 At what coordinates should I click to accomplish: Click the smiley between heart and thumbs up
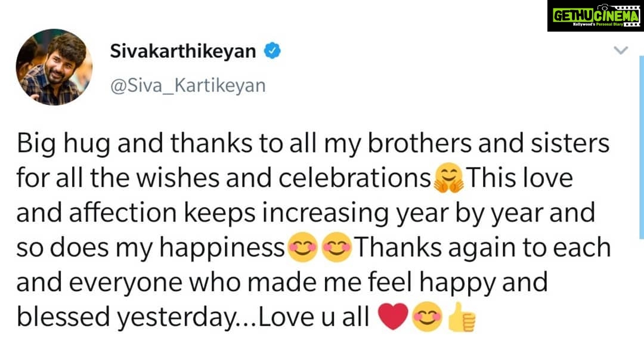[427, 317]
